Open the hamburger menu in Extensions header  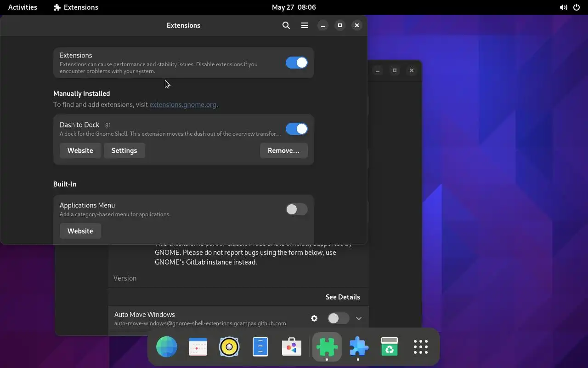[305, 25]
